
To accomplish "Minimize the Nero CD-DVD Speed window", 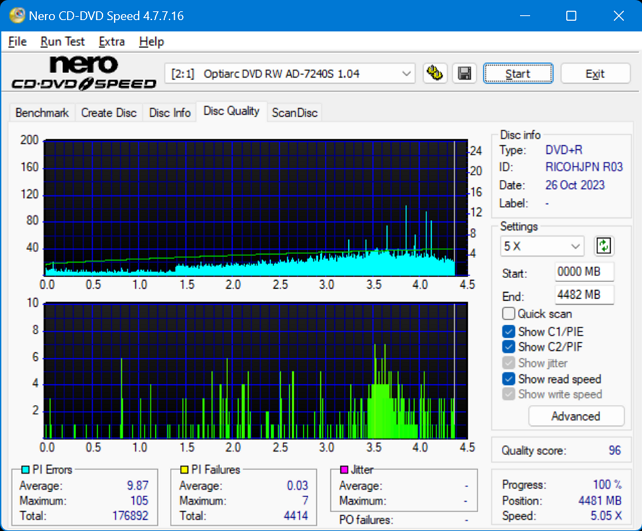I will pyautogui.click(x=525, y=16).
